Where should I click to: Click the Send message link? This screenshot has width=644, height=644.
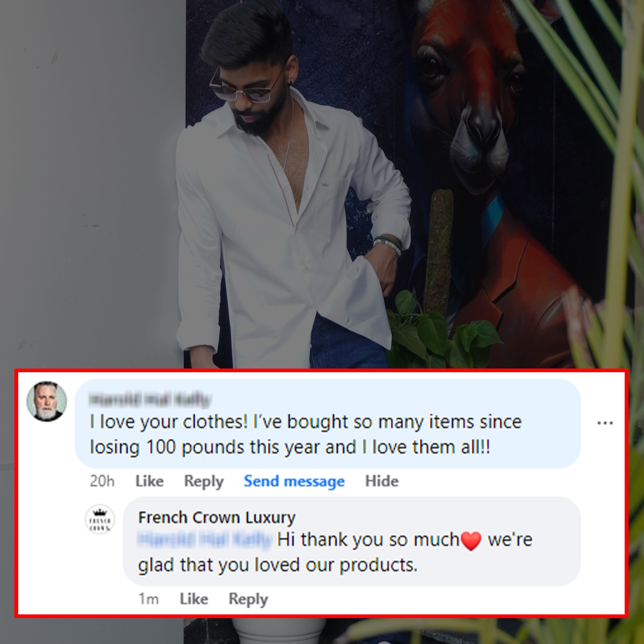(294, 481)
